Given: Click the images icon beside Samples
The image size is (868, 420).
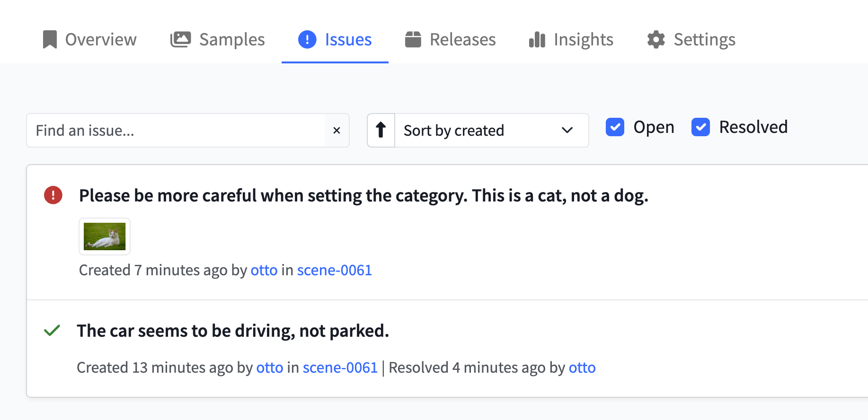Looking at the screenshot, I should click(x=180, y=40).
